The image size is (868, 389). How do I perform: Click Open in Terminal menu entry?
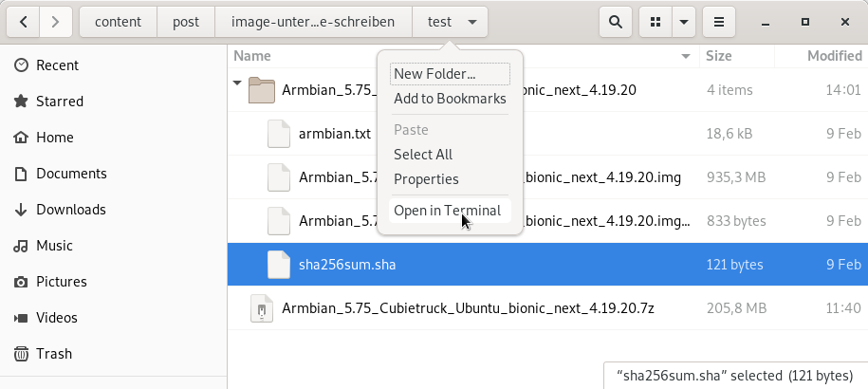[x=447, y=211]
